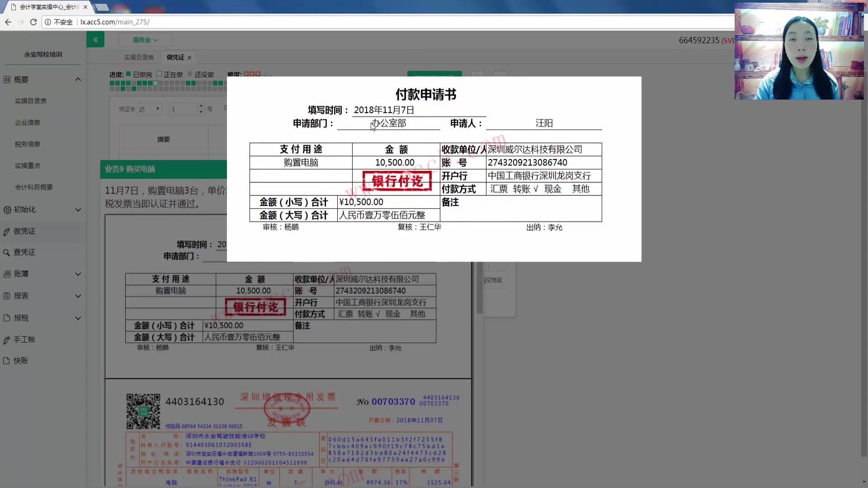Expand 报税 sidebar section

[78, 318]
